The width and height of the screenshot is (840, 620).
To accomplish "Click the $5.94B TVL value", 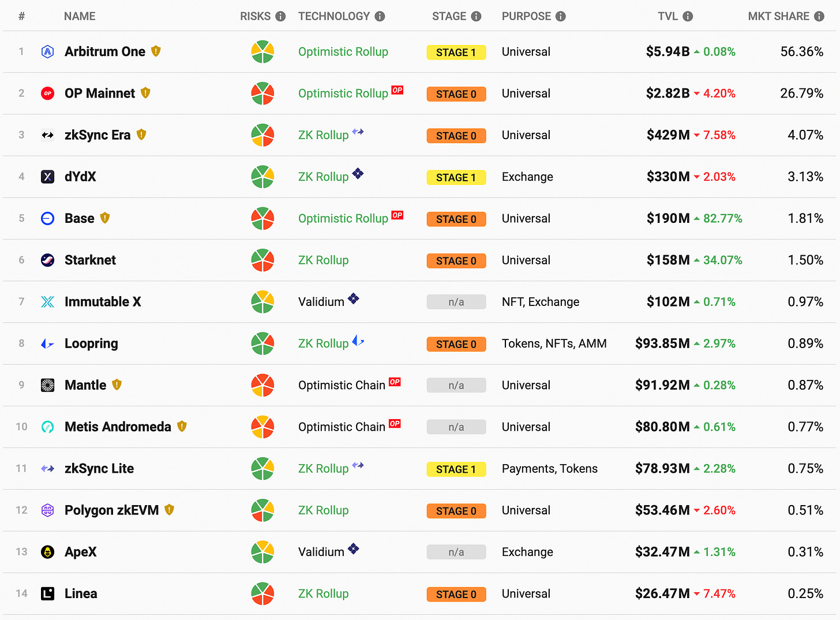I will [668, 52].
